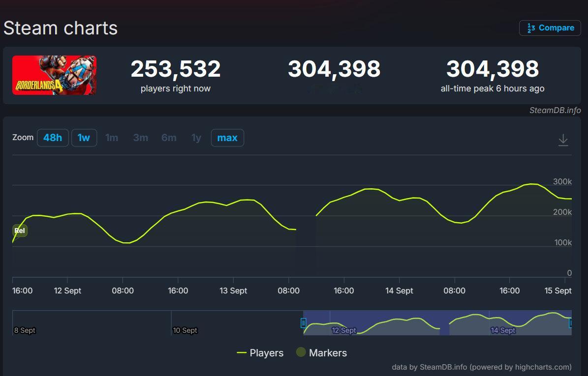Click the 14 Sept label in navigator
The image size is (588, 376).
(x=503, y=330)
